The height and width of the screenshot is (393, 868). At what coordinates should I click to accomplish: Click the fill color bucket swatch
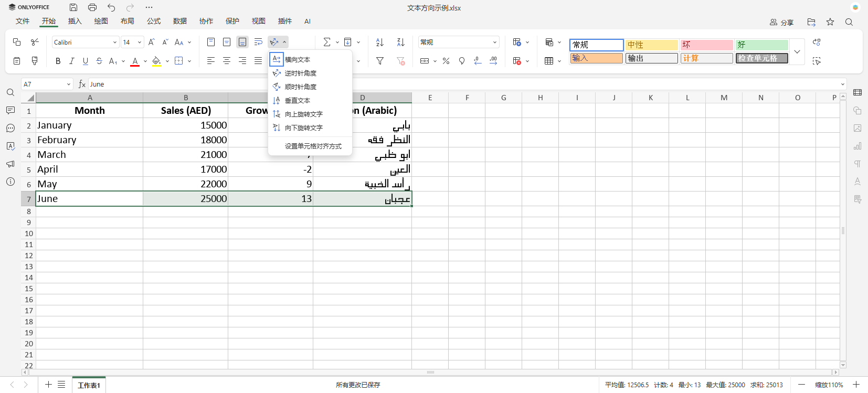point(156,61)
